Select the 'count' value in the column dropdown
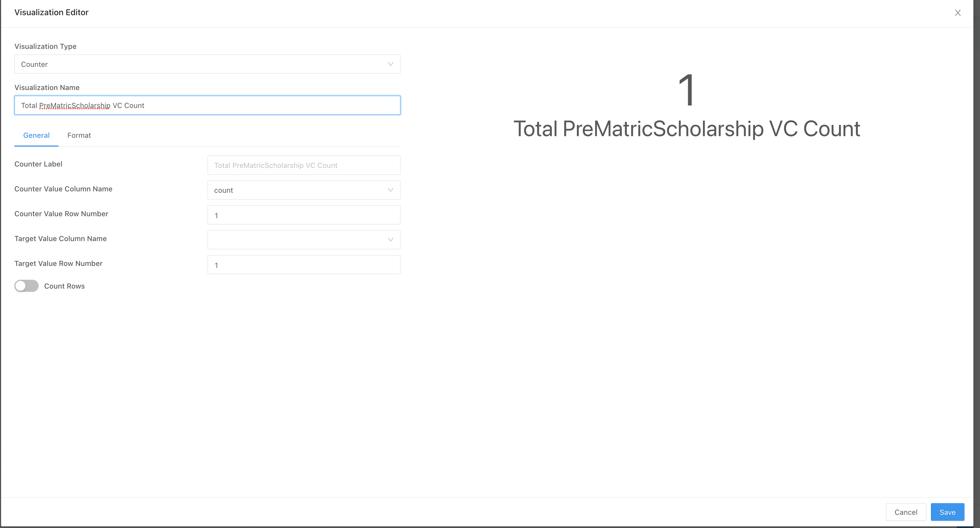This screenshot has height=528, width=980. pyautogui.click(x=297, y=190)
